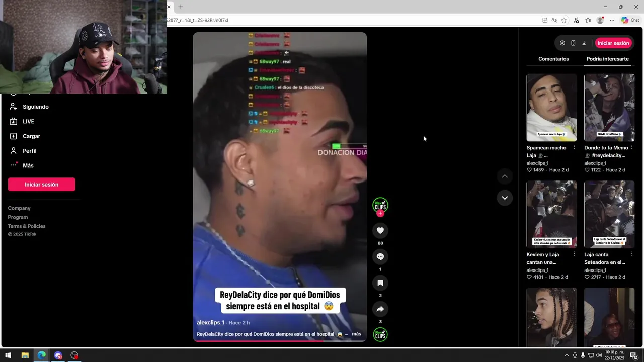Click the Edge icon in the taskbar

(x=41, y=355)
